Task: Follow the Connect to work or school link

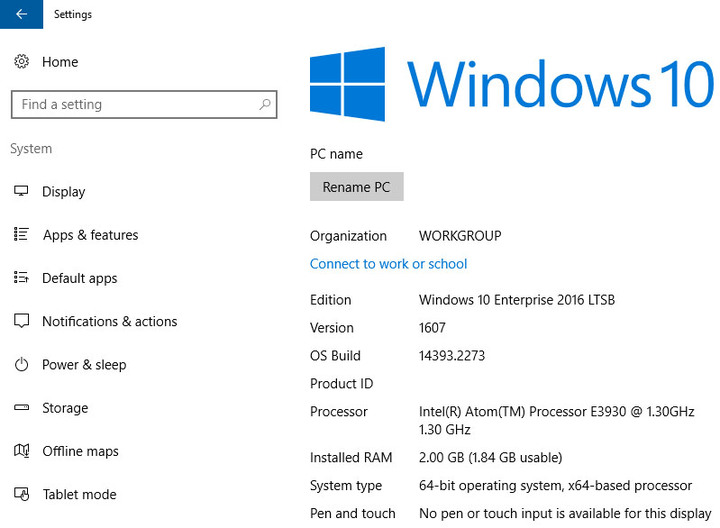Action: click(388, 264)
